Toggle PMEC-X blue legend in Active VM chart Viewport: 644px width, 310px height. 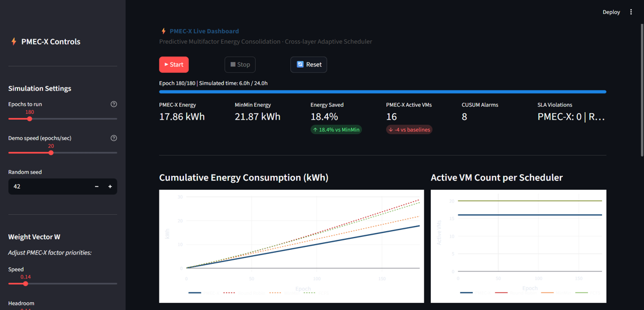coord(476,292)
